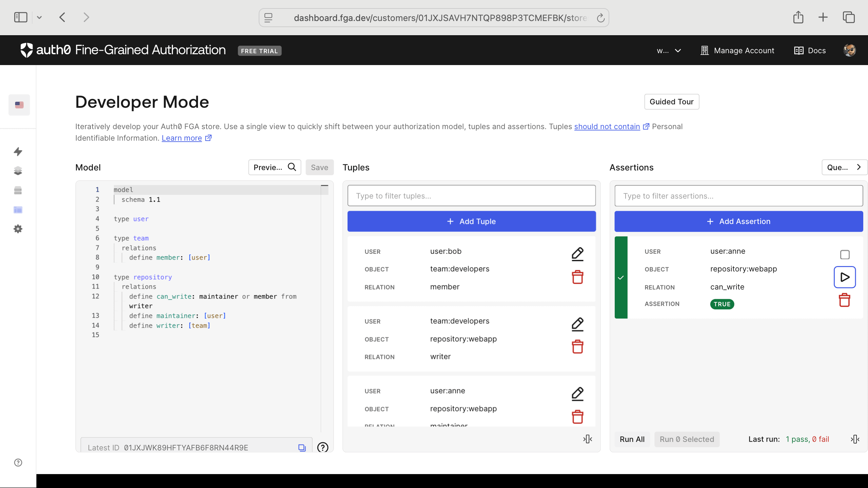This screenshot has width=868, height=488.
Task: Delete the team:developers writer tuple
Action: click(577, 347)
